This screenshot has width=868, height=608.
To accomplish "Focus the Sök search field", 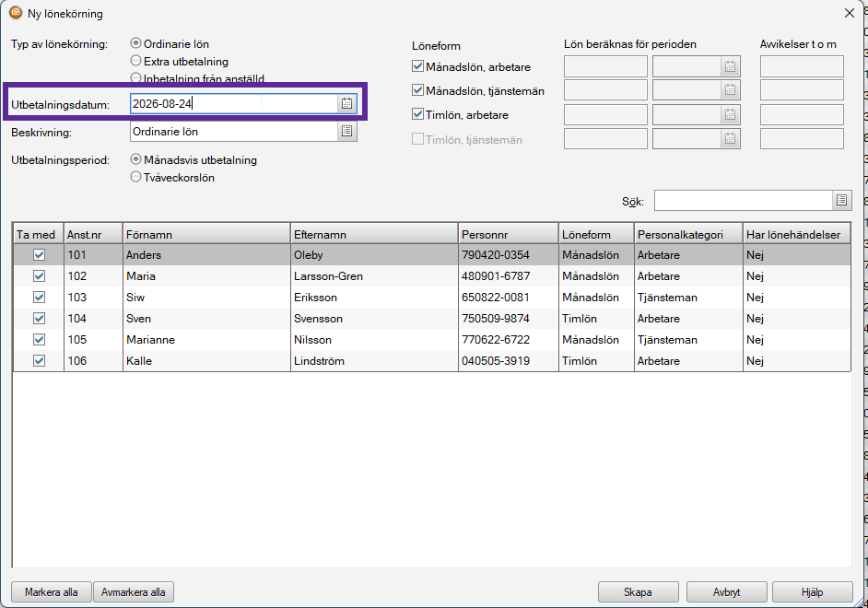I will (x=744, y=200).
